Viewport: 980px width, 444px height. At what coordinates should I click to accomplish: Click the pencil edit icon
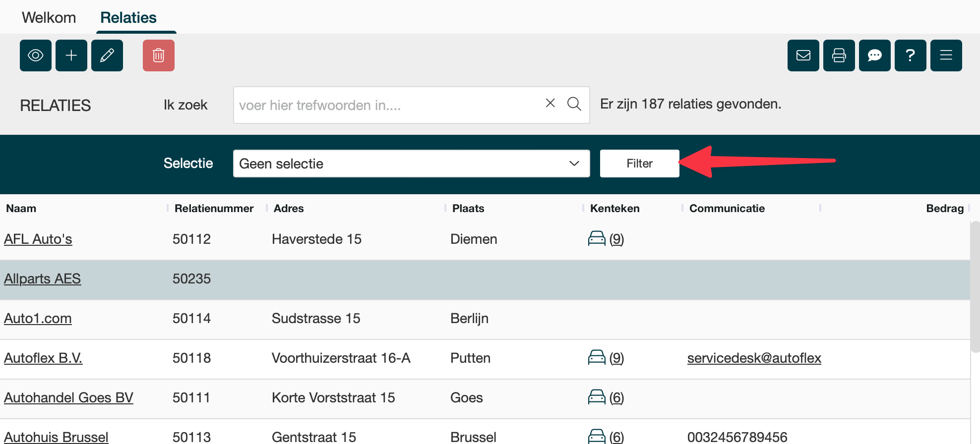(107, 55)
